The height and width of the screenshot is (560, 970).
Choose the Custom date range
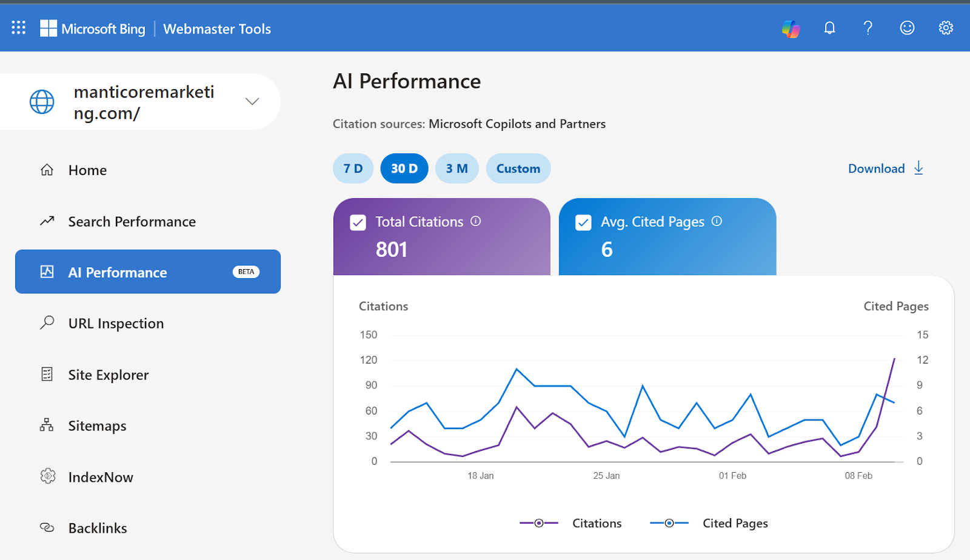518,168
